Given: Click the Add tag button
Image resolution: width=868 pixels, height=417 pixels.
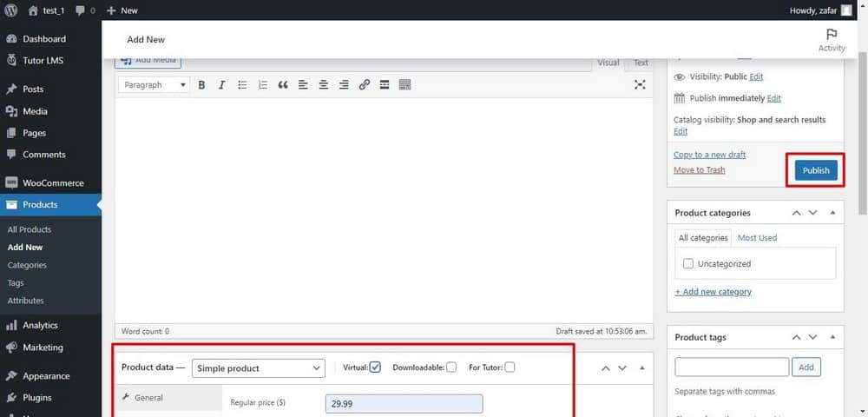Looking at the screenshot, I should coord(806,367).
